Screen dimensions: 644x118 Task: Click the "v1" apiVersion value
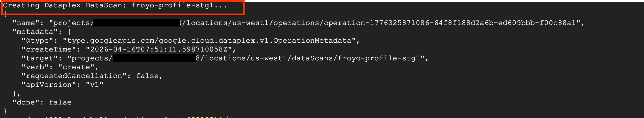[x=94, y=85]
